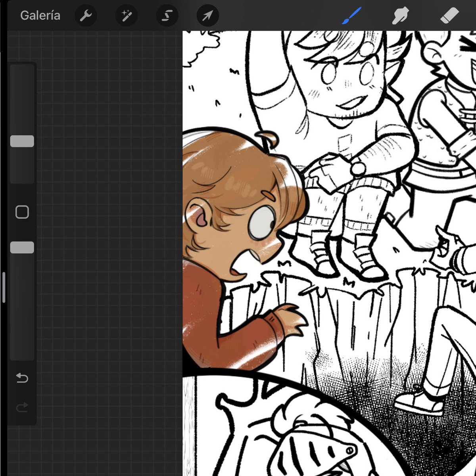The height and width of the screenshot is (476, 476).
Task: Tap the square modify button in sidebar
Action: coord(22,212)
